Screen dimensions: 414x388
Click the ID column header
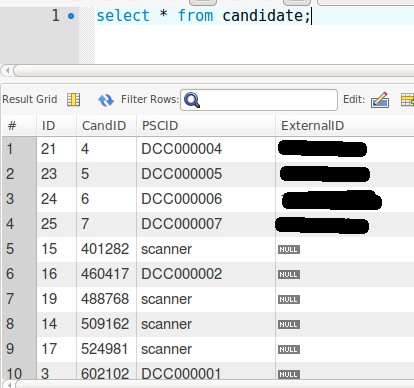[x=48, y=126]
